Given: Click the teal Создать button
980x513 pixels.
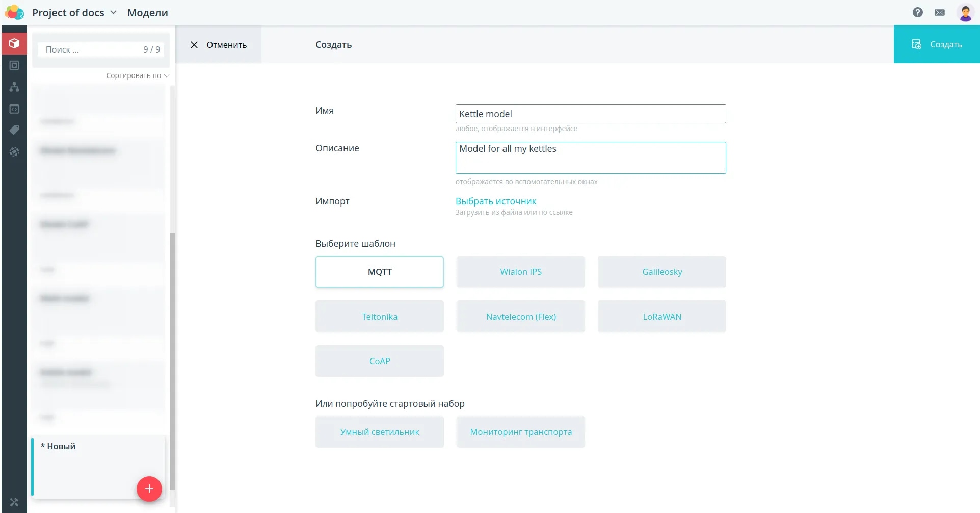Looking at the screenshot, I should 937,44.
